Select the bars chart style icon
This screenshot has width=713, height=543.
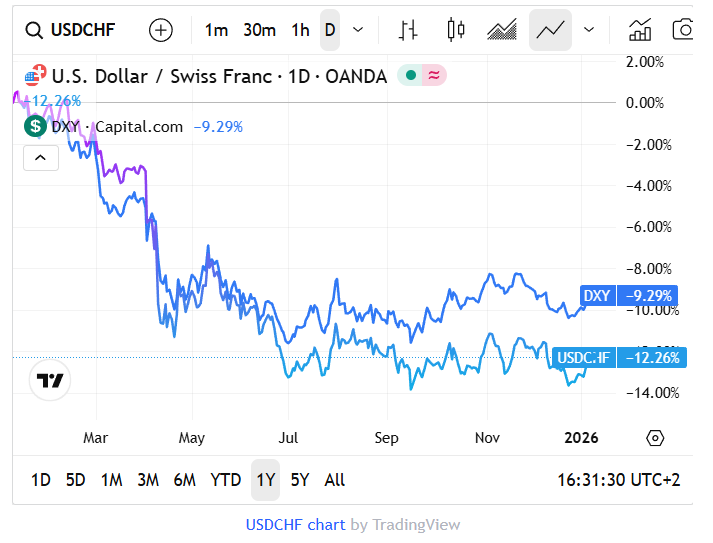[x=407, y=30]
